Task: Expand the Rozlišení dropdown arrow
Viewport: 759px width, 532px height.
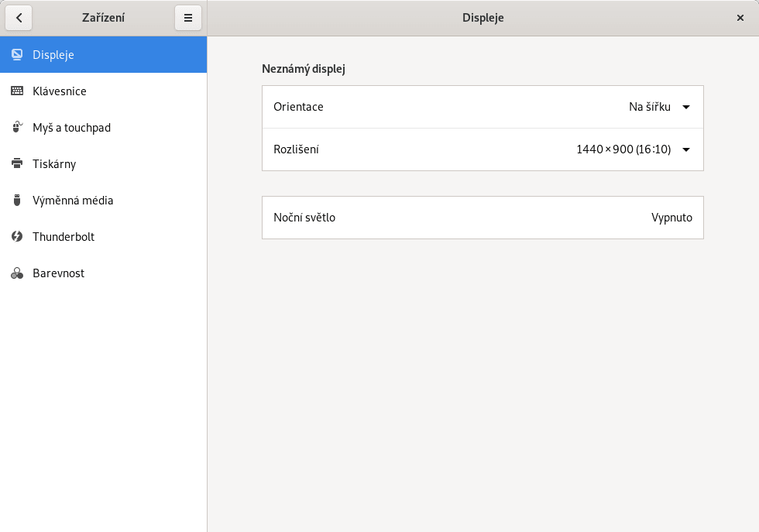Action: (686, 150)
